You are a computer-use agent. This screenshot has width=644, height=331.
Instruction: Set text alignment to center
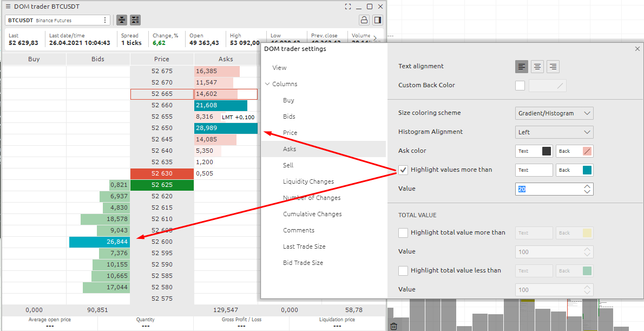coord(537,67)
